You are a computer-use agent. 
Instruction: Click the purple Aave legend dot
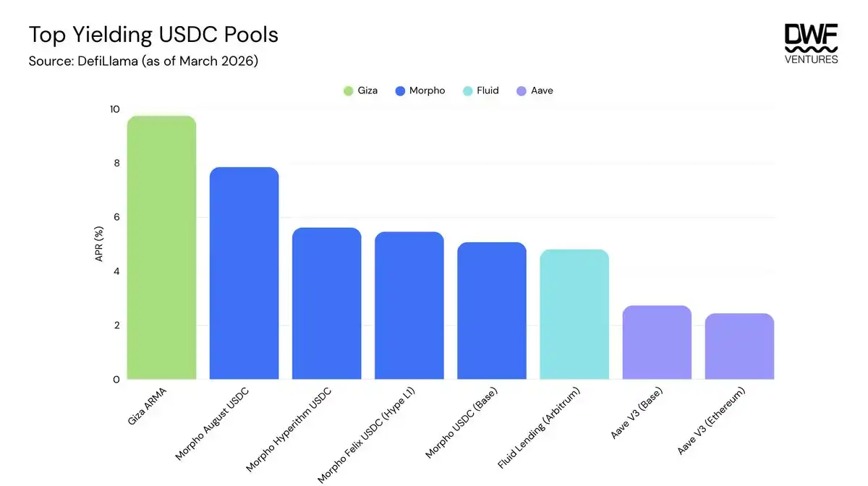point(521,91)
